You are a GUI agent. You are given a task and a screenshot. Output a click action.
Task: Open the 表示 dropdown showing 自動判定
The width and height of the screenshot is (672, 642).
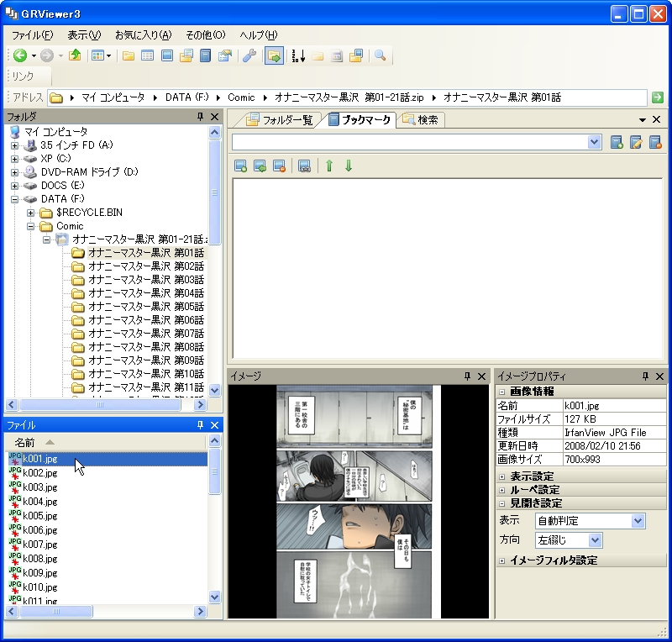pos(638,521)
